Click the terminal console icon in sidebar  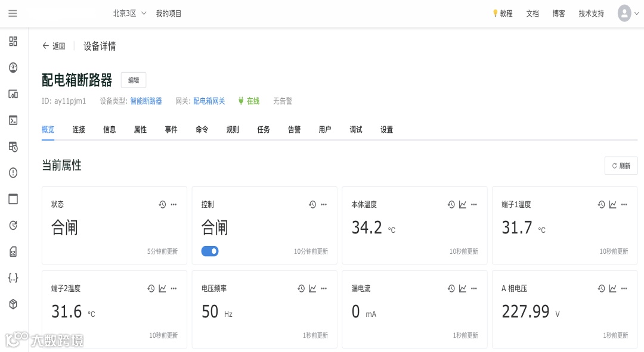tap(13, 120)
